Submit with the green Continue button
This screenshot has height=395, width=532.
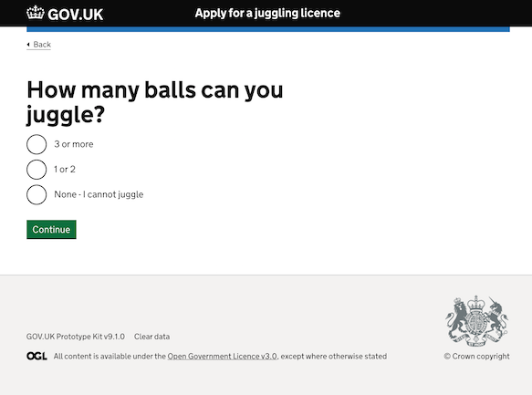51,230
